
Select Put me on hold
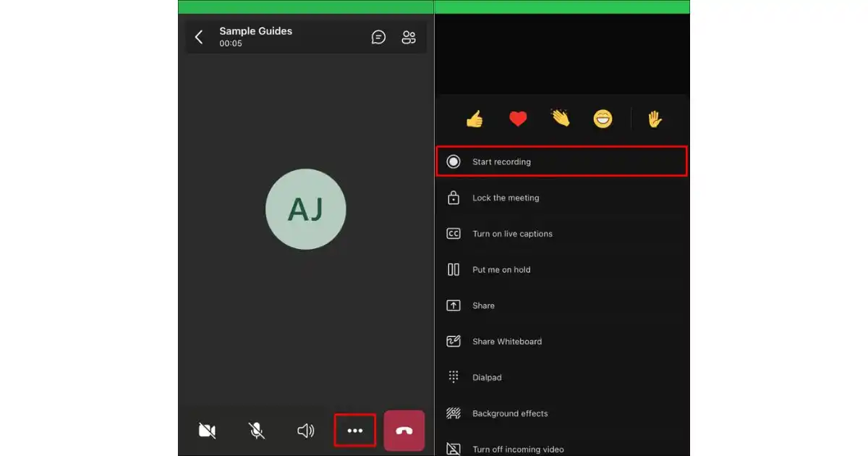point(561,269)
